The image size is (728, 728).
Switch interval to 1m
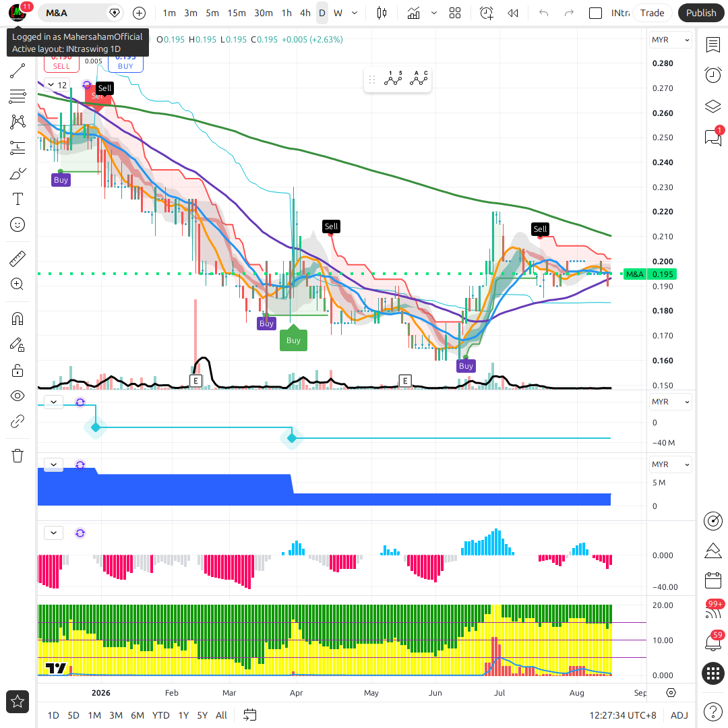coord(169,13)
